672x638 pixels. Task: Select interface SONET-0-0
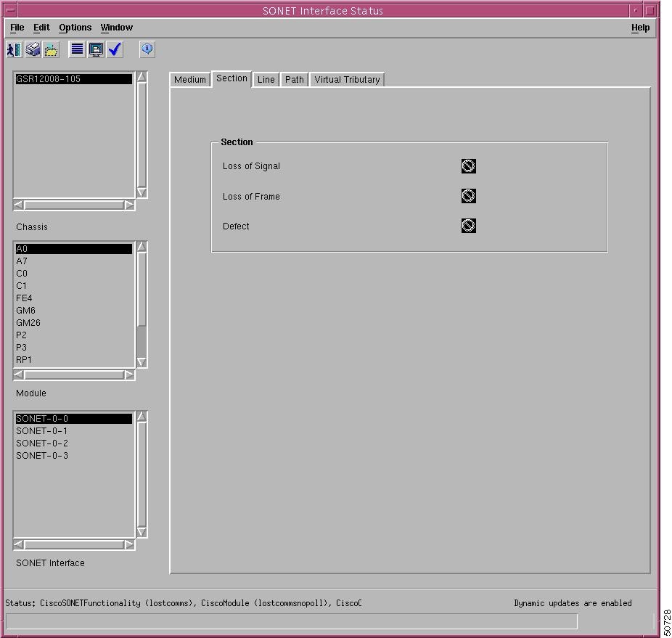(74, 419)
